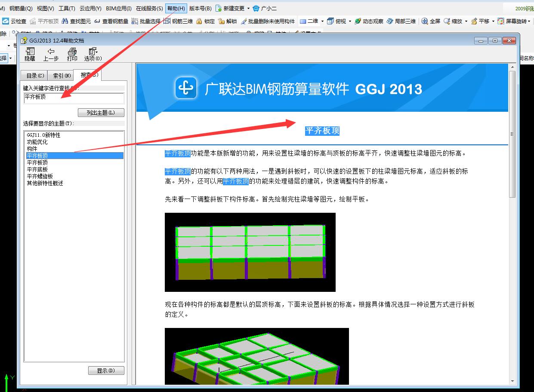Expand the 二维 dropdown arrow
The width and height of the screenshot is (534, 392).
coord(322,21)
